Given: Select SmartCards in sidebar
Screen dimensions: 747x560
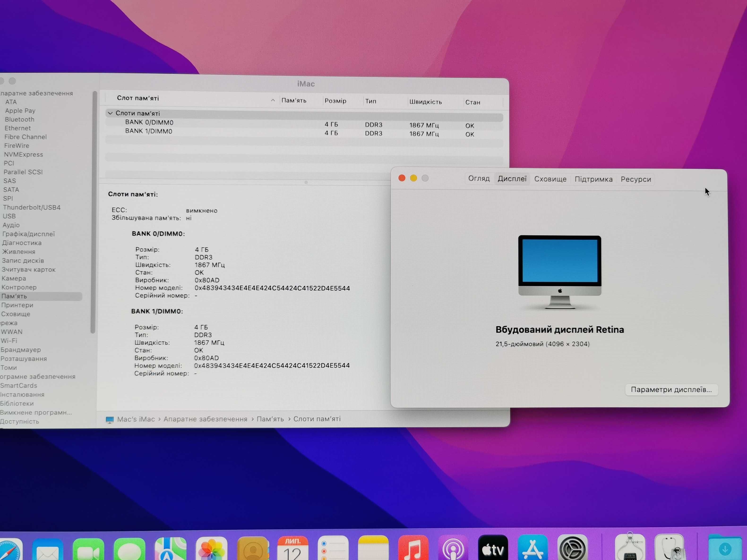Looking at the screenshot, I should [x=19, y=386].
